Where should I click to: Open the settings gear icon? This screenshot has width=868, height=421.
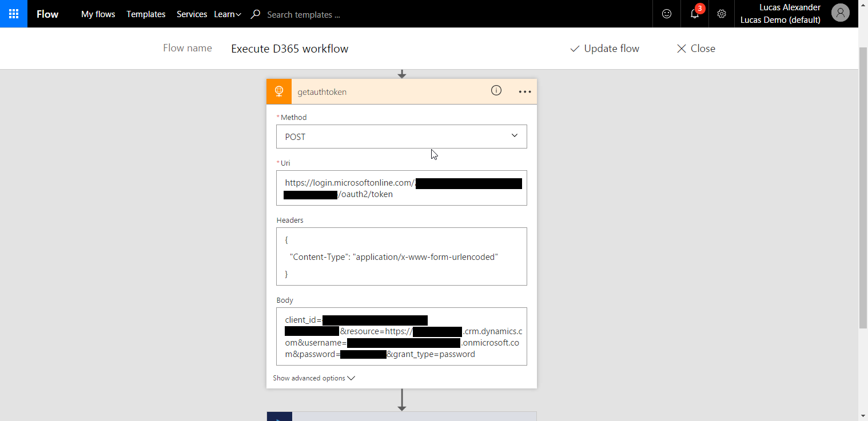722,14
